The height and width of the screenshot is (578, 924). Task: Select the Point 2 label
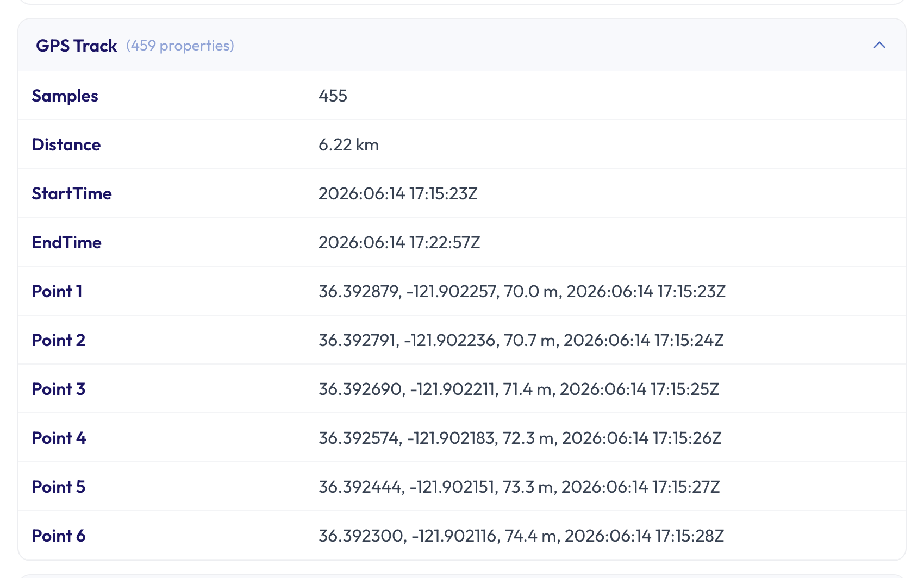pos(59,340)
